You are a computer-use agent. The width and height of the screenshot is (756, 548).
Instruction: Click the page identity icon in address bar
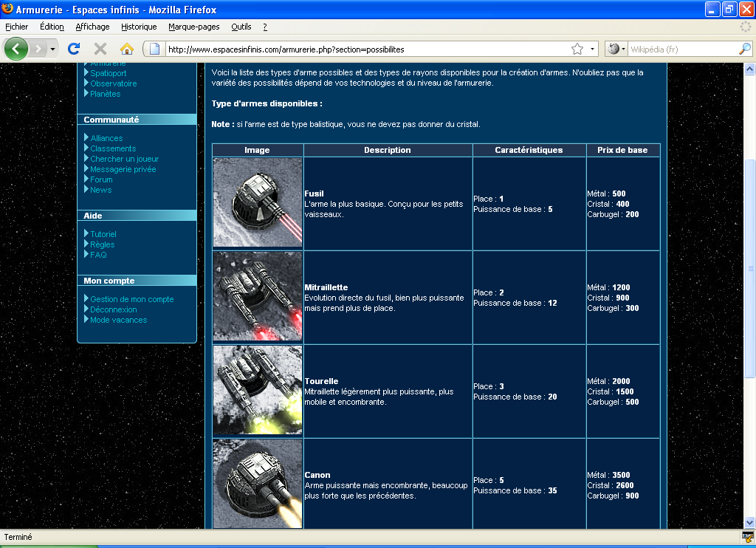(154, 49)
